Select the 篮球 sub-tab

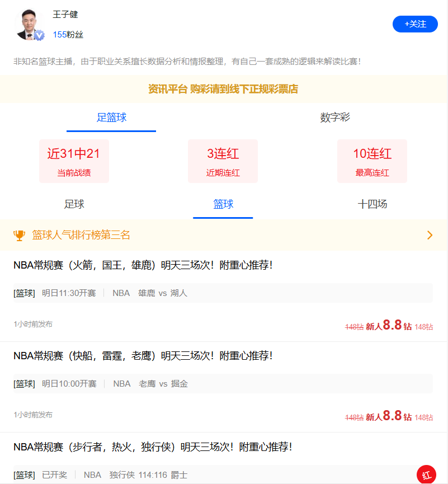click(x=223, y=204)
